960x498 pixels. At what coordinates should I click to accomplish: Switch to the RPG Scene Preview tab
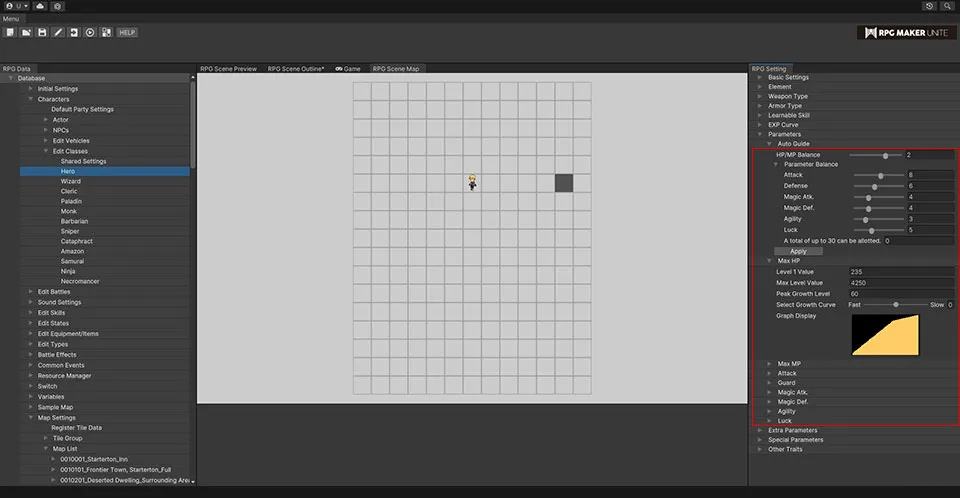[x=229, y=69]
